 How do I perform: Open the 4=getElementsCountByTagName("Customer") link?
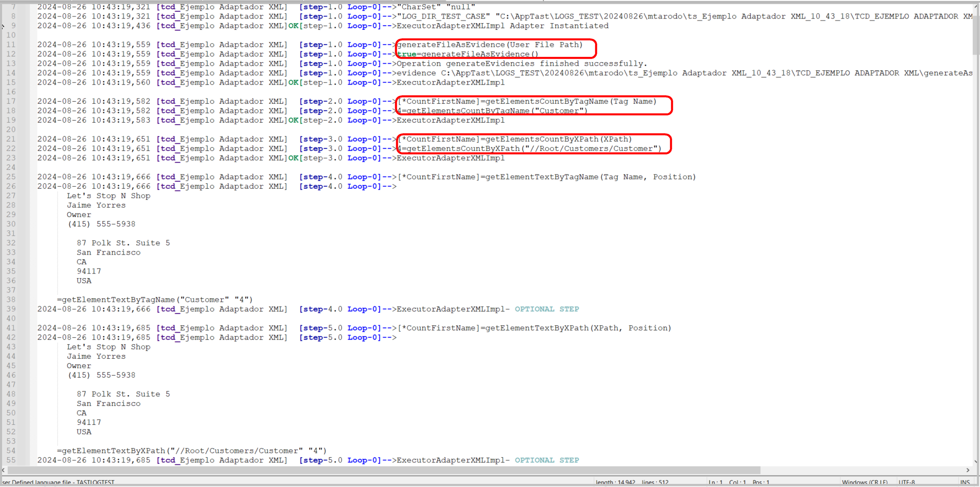(493, 111)
